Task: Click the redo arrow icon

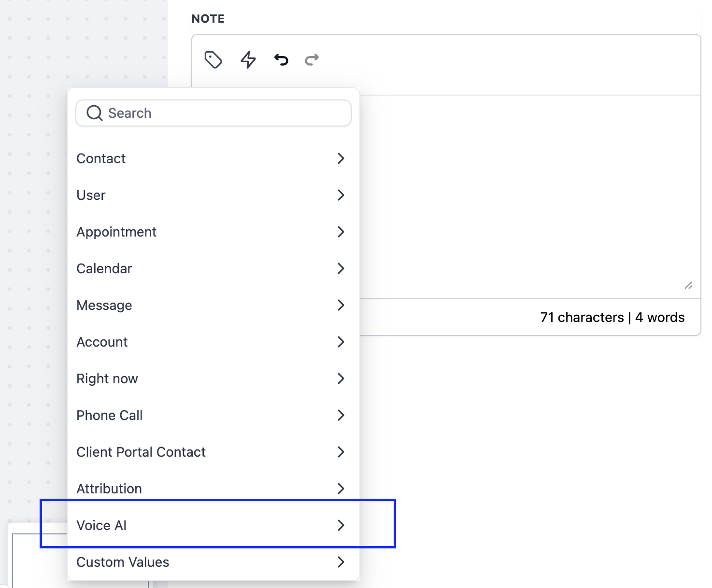Action: tap(312, 60)
